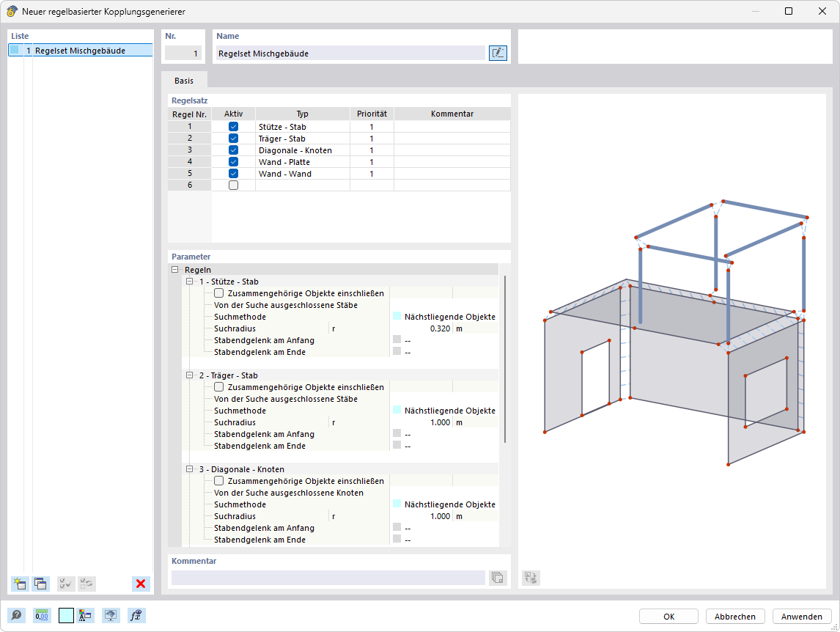The width and height of the screenshot is (840, 632).
Task: Enable Zusammengehörige Objekte einschließen under 1 - Stütze - Stab
Action: point(218,293)
